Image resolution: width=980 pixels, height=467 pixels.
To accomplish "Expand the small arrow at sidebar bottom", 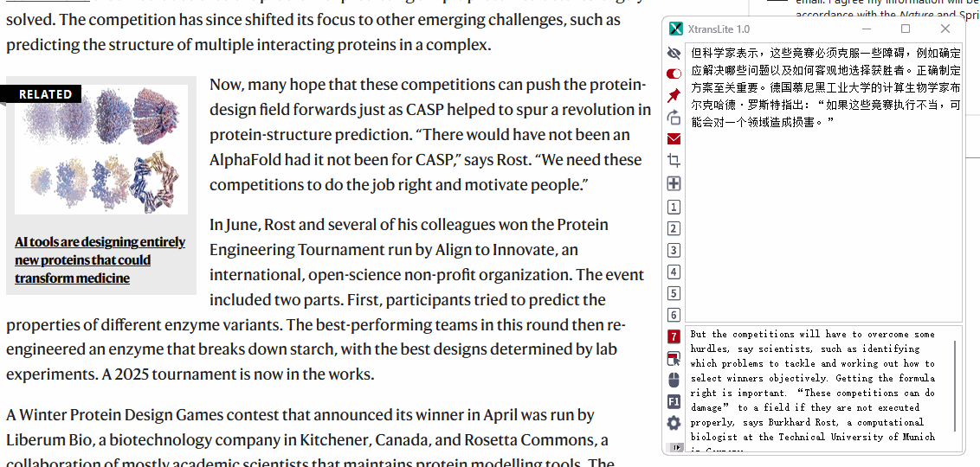I will click(x=674, y=447).
